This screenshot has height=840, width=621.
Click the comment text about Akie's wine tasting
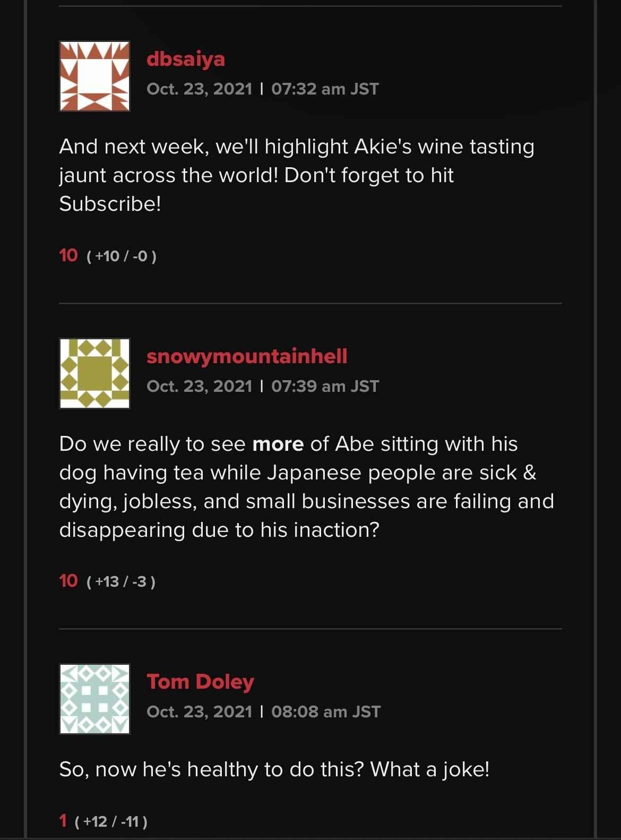[x=296, y=147]
